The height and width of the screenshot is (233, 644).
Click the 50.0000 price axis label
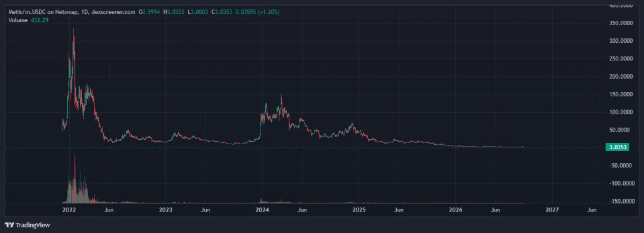tap(620, 130)
